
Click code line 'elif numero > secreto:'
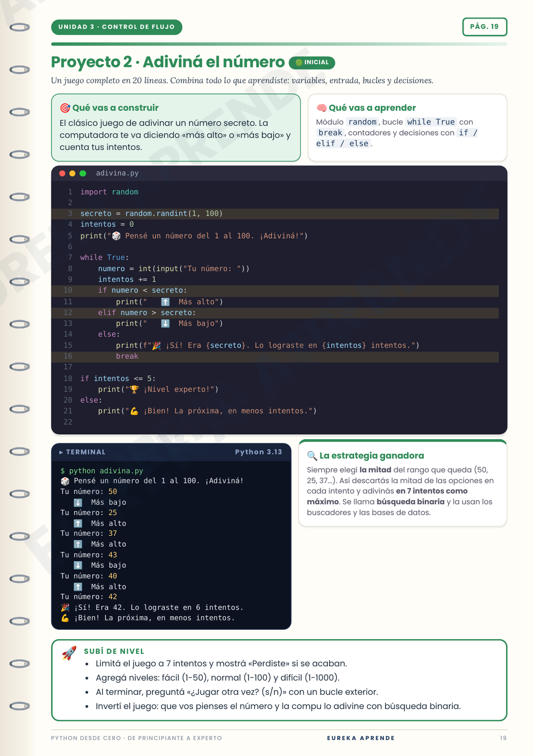tap(147, 313)
